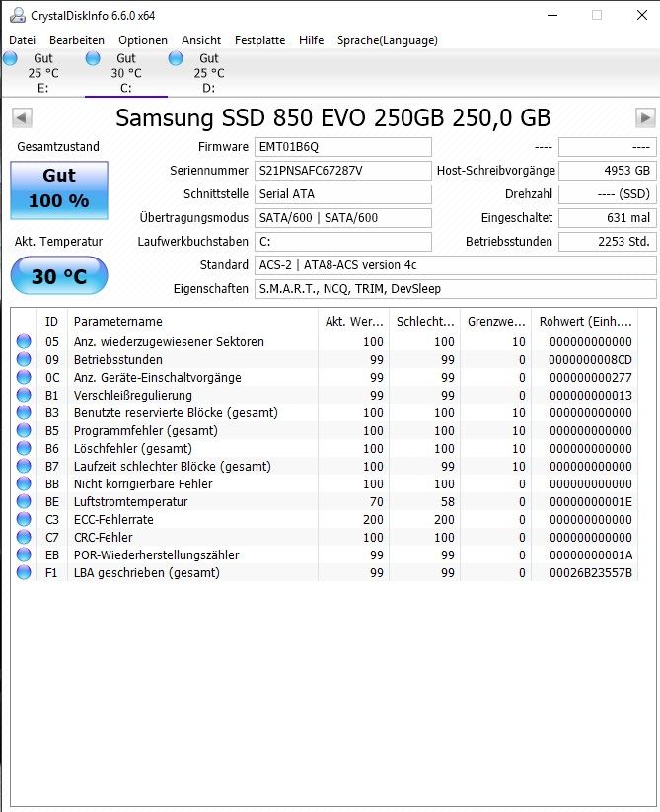Click the 30 °C temperature button
This screenshot has height=812, width=660.
coord(59,276)
